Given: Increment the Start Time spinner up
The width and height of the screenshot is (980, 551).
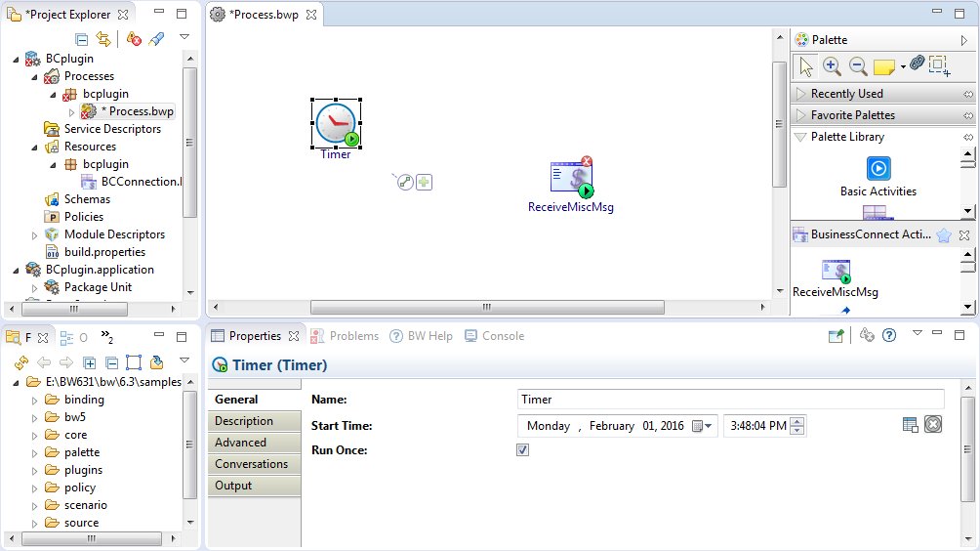Looking at the screenshot, I should click(x=796, y=421).
